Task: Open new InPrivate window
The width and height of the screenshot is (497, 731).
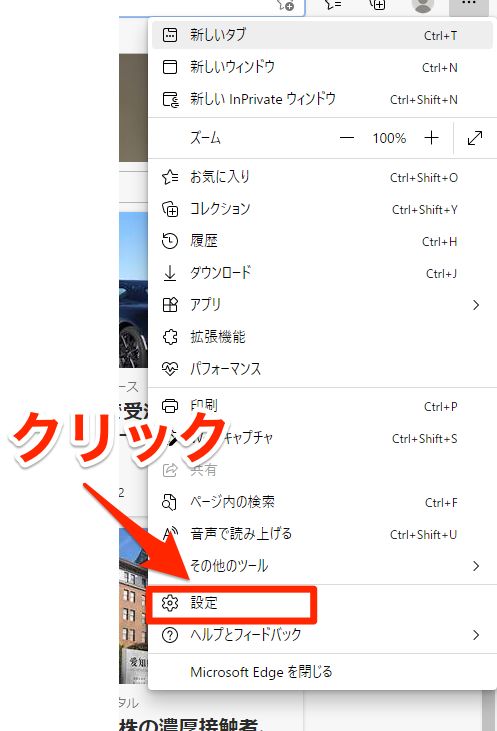Action: pos(322,99)
